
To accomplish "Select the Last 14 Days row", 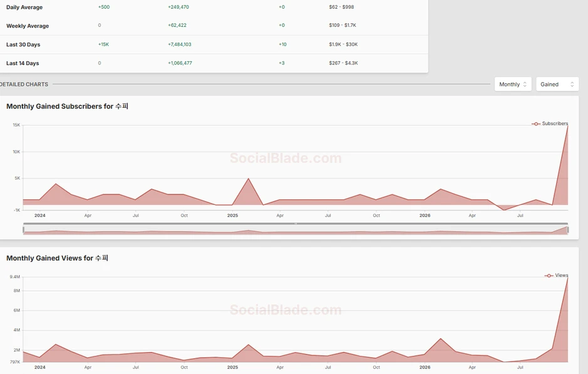I will pyautogui.click(x=214, y=63).
